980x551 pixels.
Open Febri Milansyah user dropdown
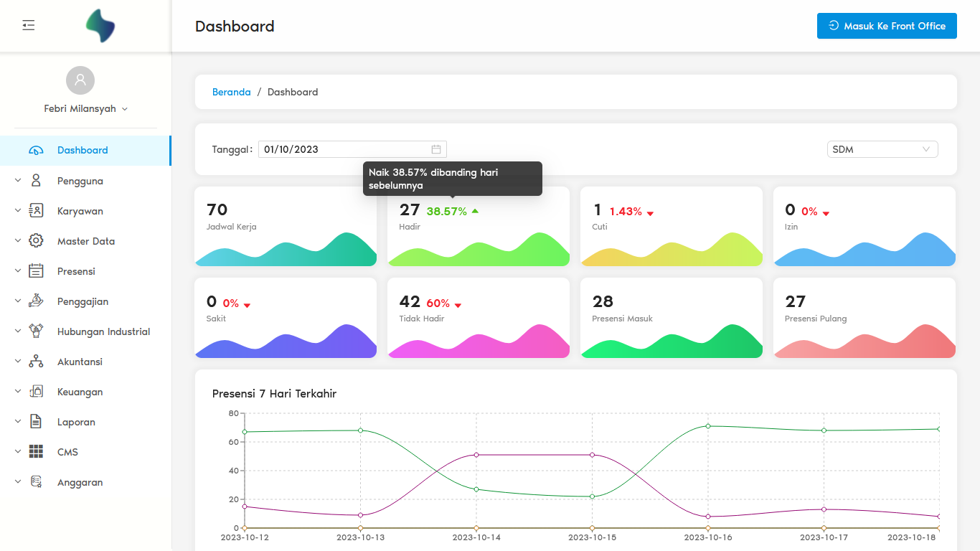click(x=86, y=109)
